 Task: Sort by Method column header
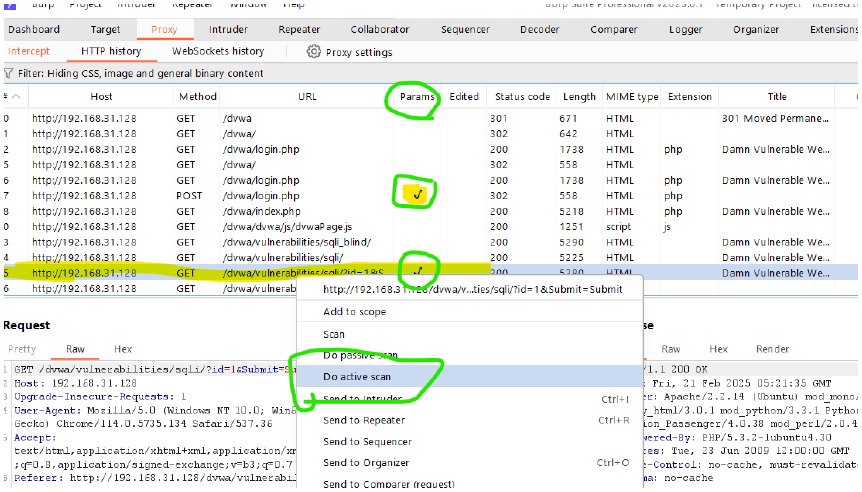pyautogui.click(x=198, y=97)
